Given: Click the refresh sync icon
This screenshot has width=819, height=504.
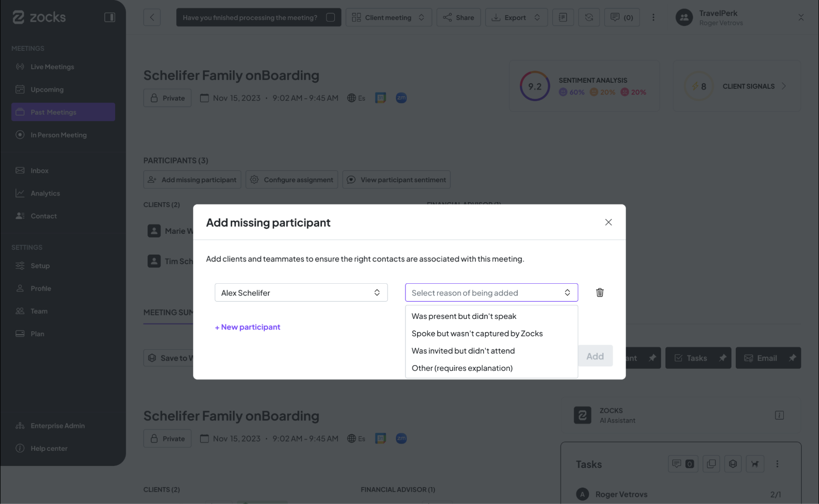Looking at the screenshot, I should click(589, 17).
